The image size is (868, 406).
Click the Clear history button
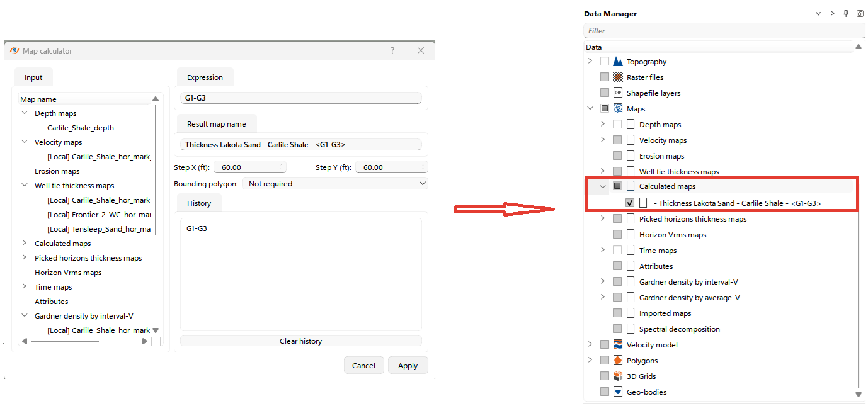tap(301, 341)
